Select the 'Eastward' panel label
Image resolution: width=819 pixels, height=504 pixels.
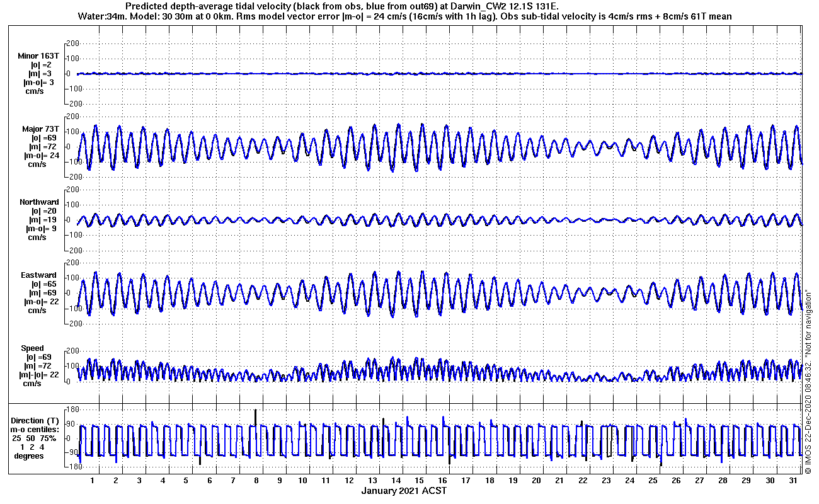[x=39, y=275]
